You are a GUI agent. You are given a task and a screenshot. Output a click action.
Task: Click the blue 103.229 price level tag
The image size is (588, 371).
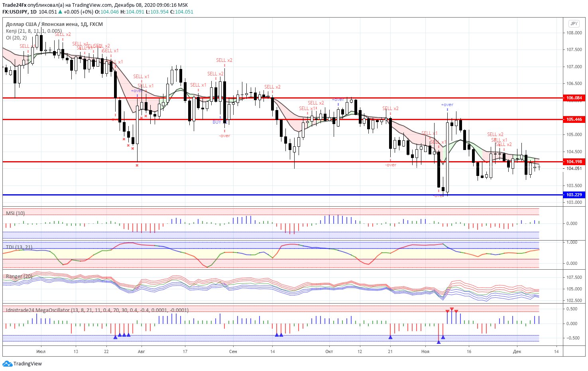[574, 195]
